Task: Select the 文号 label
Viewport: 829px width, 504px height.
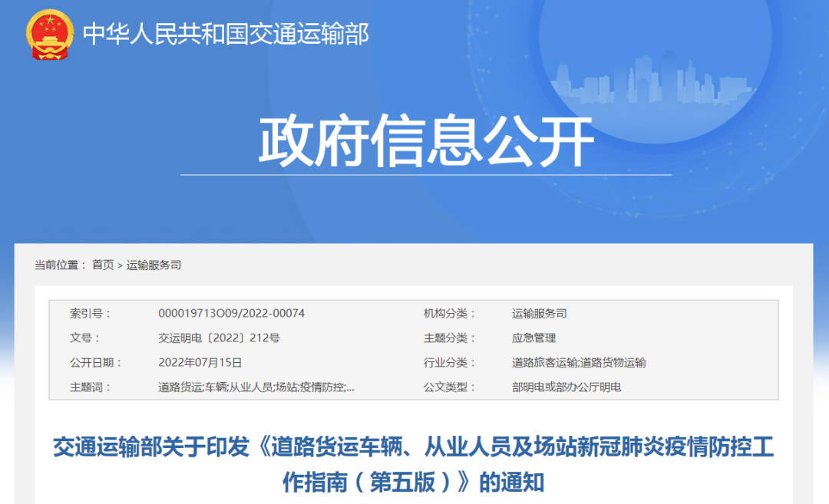Action: pos(84,338)
